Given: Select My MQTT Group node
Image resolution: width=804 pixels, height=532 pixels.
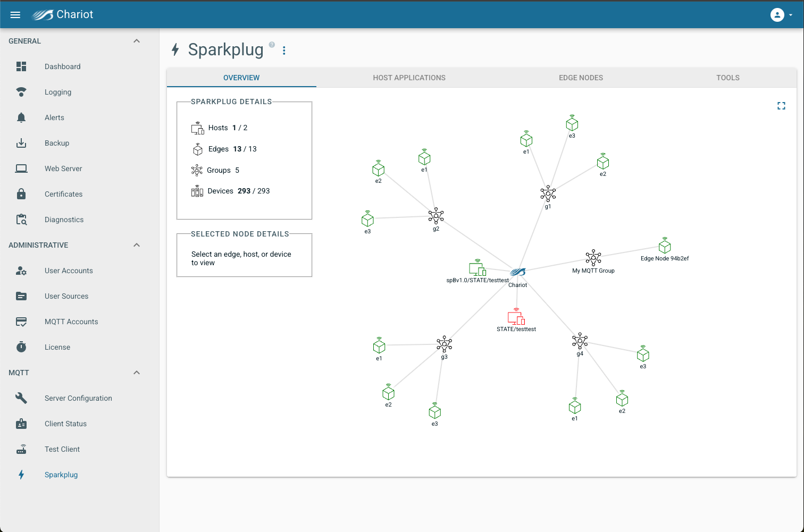Looking at the screenshot, I should [593, 258].
